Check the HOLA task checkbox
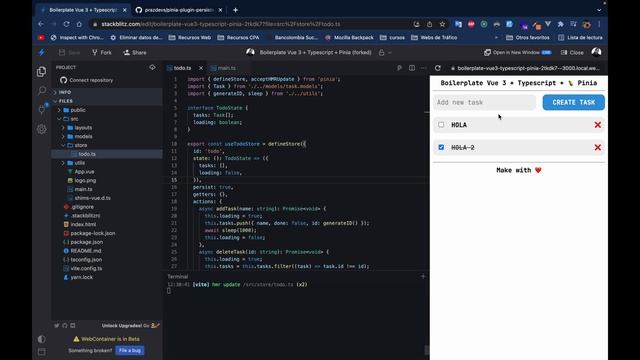The height and width of the screenshot is (360, 640). [x=441, y=124]
